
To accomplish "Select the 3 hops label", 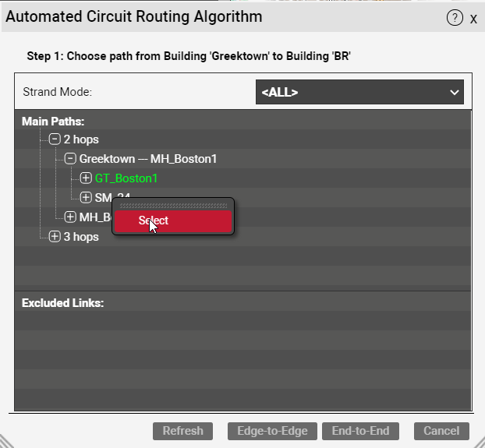I will [x=81, y=237].
